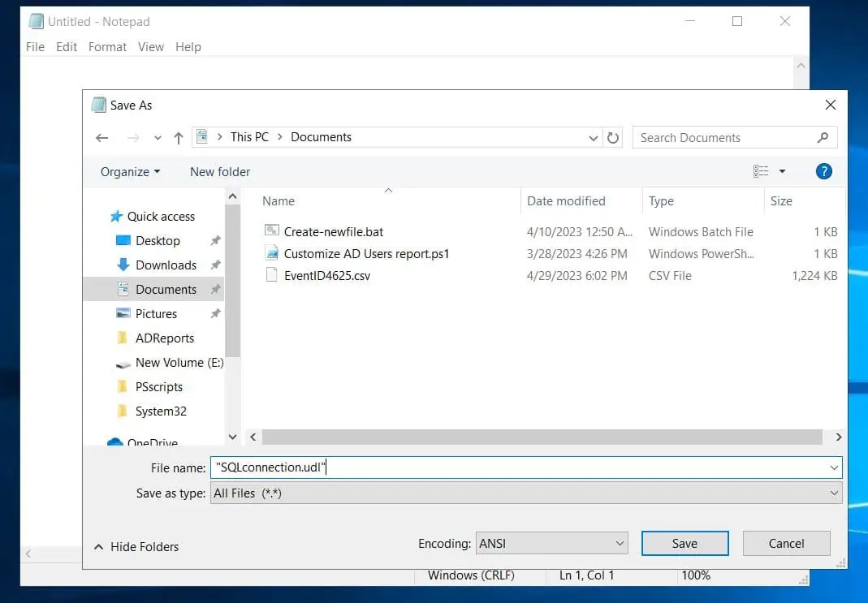The image size is (868, 603).
Task: Sort files by Size column
Action: [x=781, y=200]
